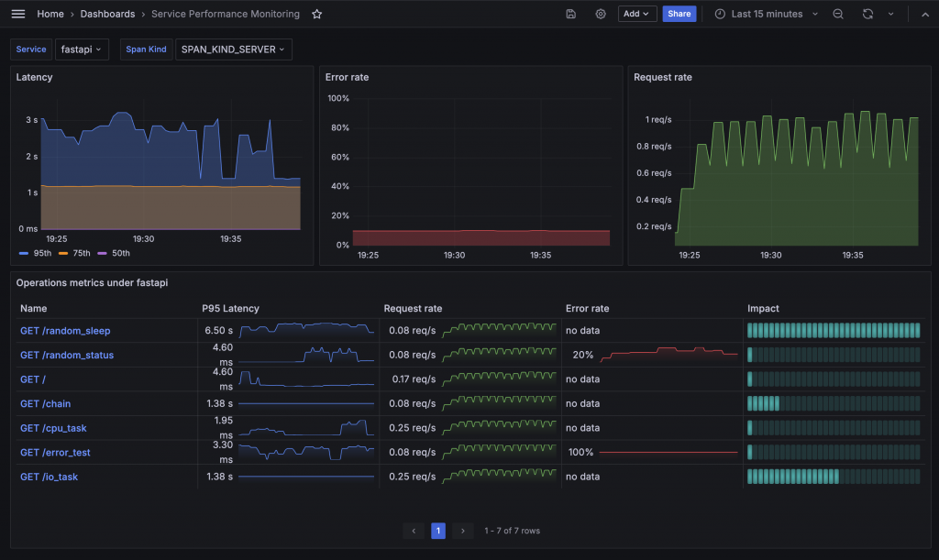
Task: Open Dashboards breadcrumb link
Action: point(108,14)
